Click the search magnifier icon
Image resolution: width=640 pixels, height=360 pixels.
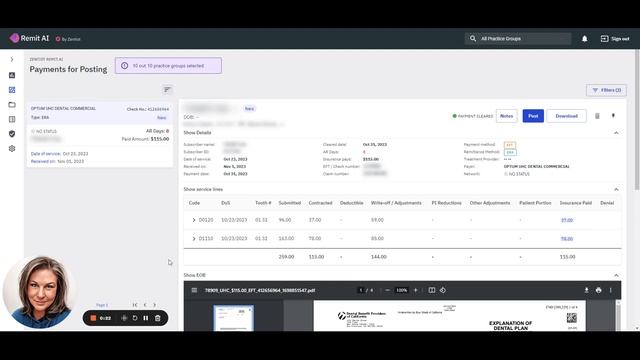473,38
